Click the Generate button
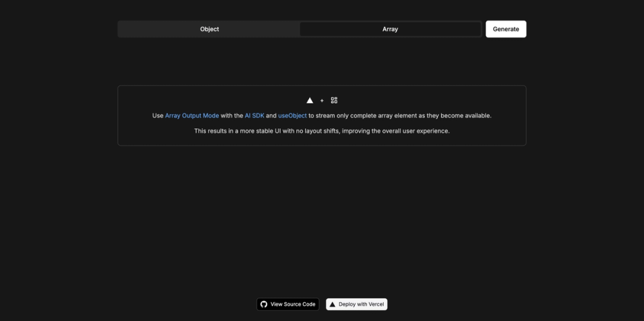Screen dimensions: 644x321 point(506,29)
